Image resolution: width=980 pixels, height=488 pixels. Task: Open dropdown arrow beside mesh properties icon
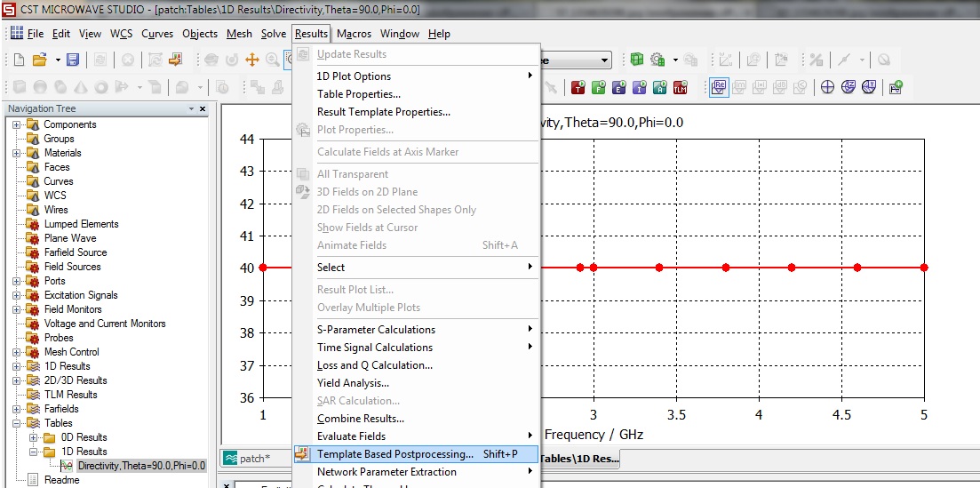[675, 60]
